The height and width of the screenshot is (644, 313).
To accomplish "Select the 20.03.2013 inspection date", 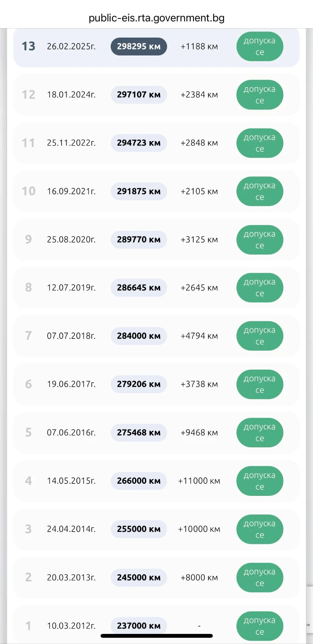I will coord(71,577).
